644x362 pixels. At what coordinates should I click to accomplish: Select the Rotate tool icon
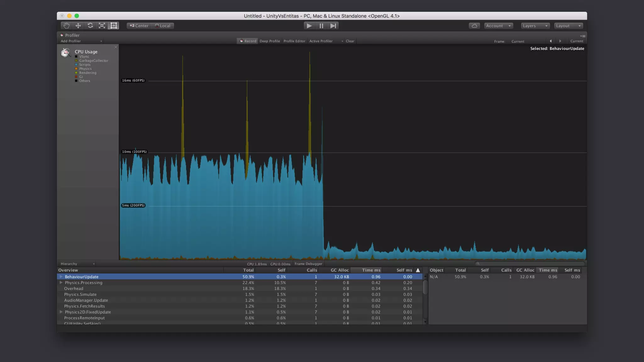point(90,26)
